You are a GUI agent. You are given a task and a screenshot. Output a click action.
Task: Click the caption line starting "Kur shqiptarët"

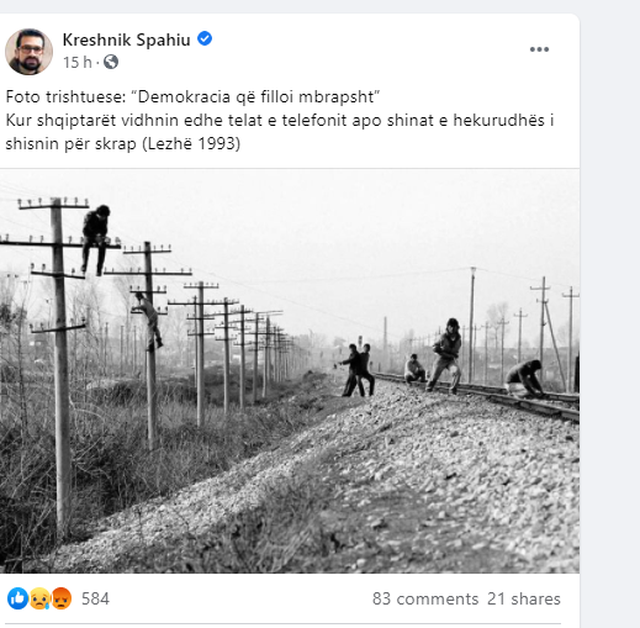pos(280,120)
